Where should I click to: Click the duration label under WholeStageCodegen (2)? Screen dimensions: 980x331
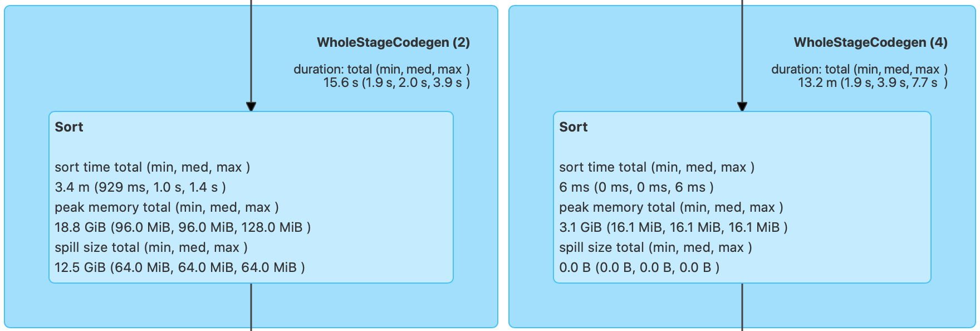point(381,69)
